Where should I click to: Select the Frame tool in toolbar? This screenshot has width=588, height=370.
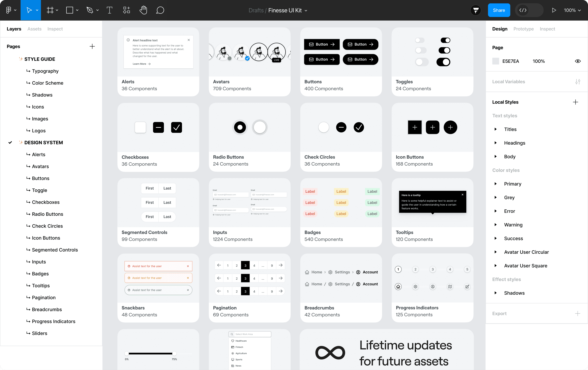pyautogui.click(x=50, y=10)
